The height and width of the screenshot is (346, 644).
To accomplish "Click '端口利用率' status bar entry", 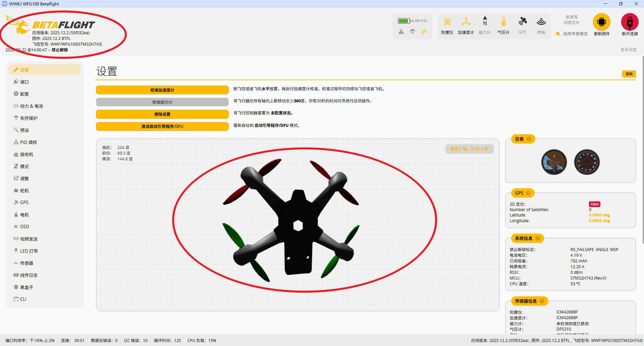I will click(30, 341).
